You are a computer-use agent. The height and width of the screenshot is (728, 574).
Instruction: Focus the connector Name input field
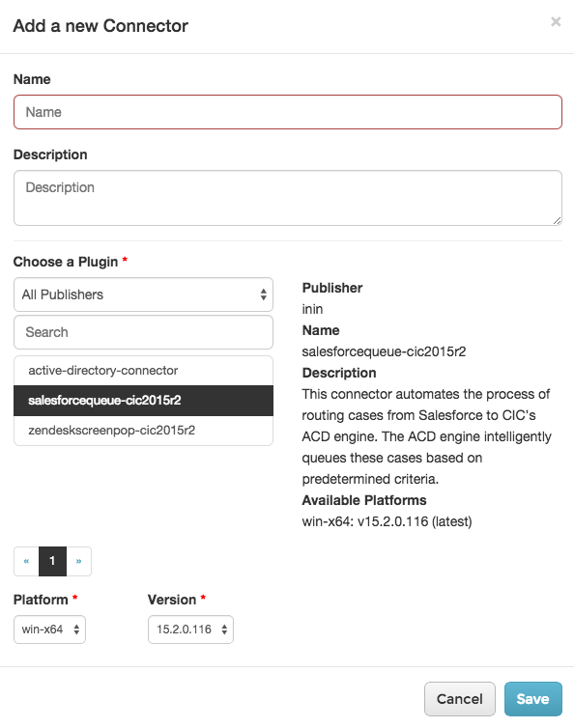tap(288, 112)
